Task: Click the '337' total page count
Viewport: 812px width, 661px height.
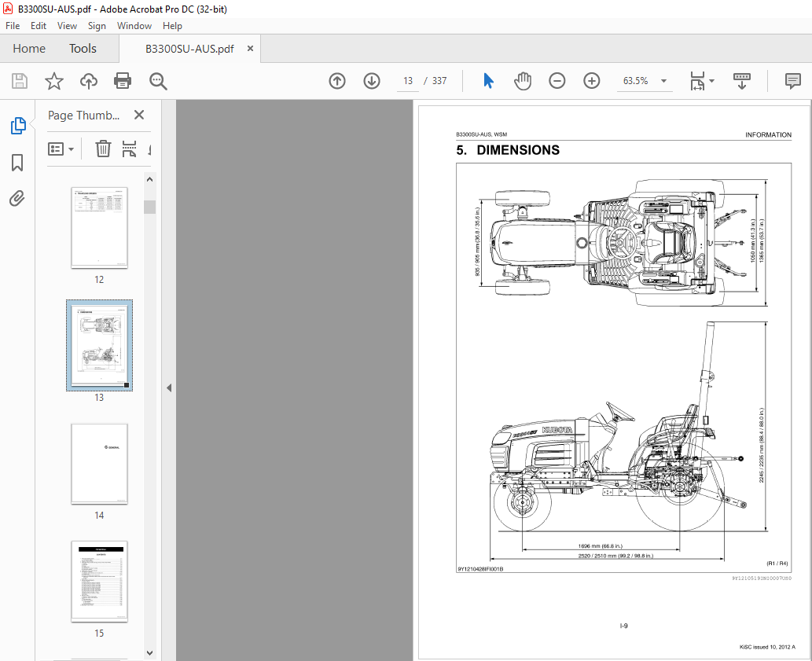Action: pyautogui.click(x=439, y=81)
